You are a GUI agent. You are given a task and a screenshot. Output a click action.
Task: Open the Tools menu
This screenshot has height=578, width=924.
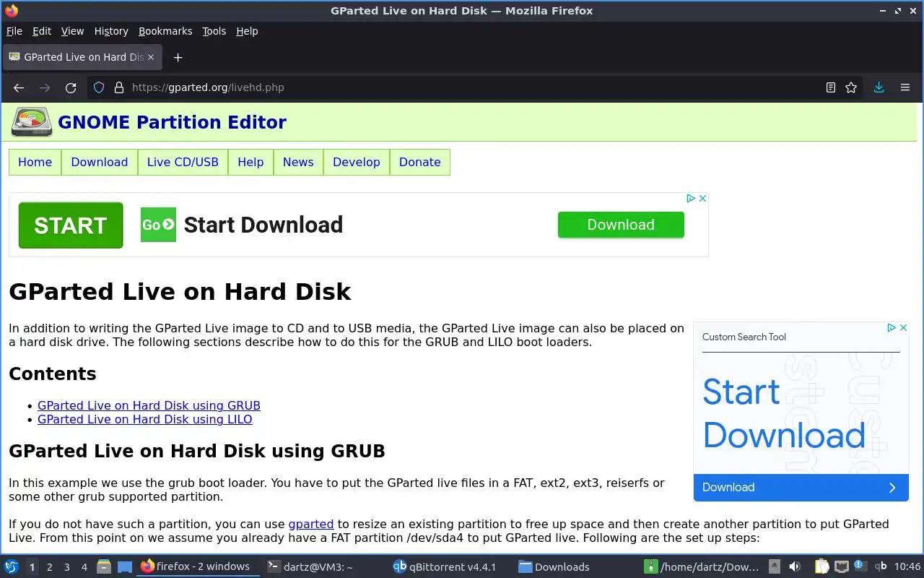click(214, 31)
